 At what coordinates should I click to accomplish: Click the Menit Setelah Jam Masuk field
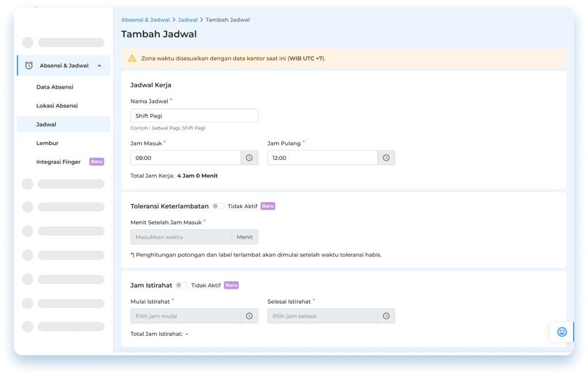pos(181,237)
